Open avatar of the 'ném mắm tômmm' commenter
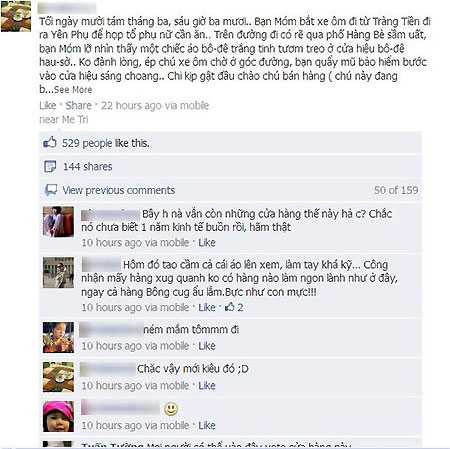450x449 pixels. coord(58,337)
